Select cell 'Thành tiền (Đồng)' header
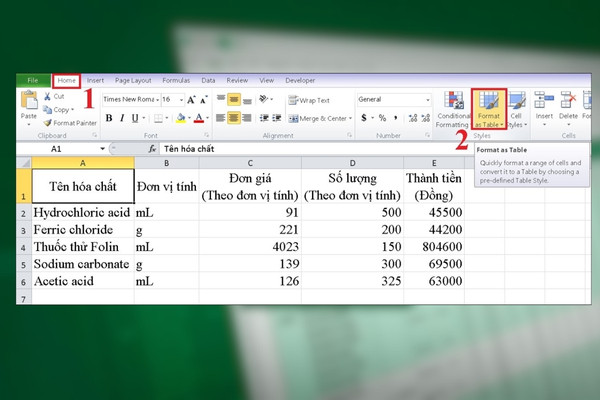Image resolution: width=600 pixels, height=400 pixels. tap(434, 186)
